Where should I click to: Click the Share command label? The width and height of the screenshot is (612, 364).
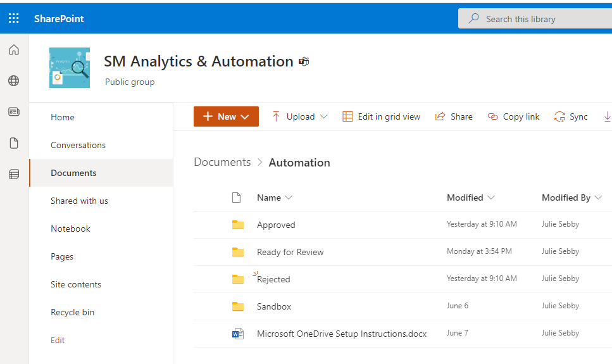tap(461, 116)
